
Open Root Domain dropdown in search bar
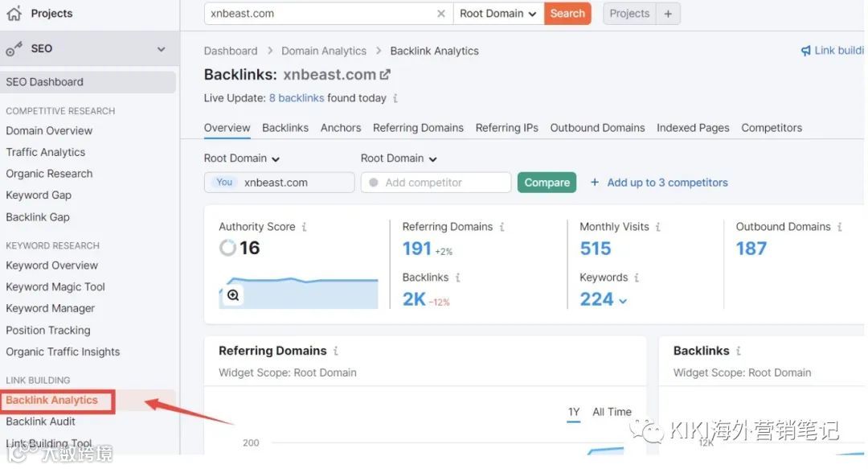click(x=497, y=14)
